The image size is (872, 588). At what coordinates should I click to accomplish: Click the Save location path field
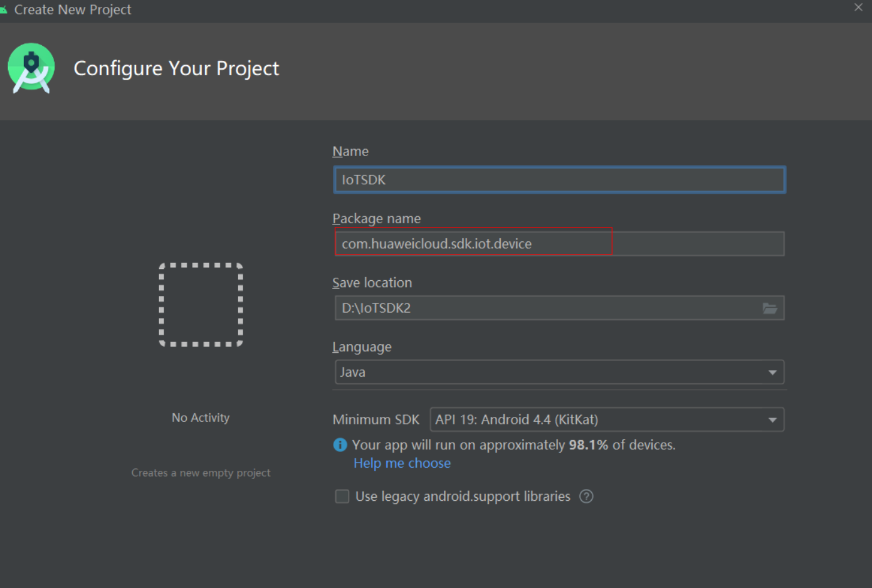pyautogui.click(x=545, y=308)
